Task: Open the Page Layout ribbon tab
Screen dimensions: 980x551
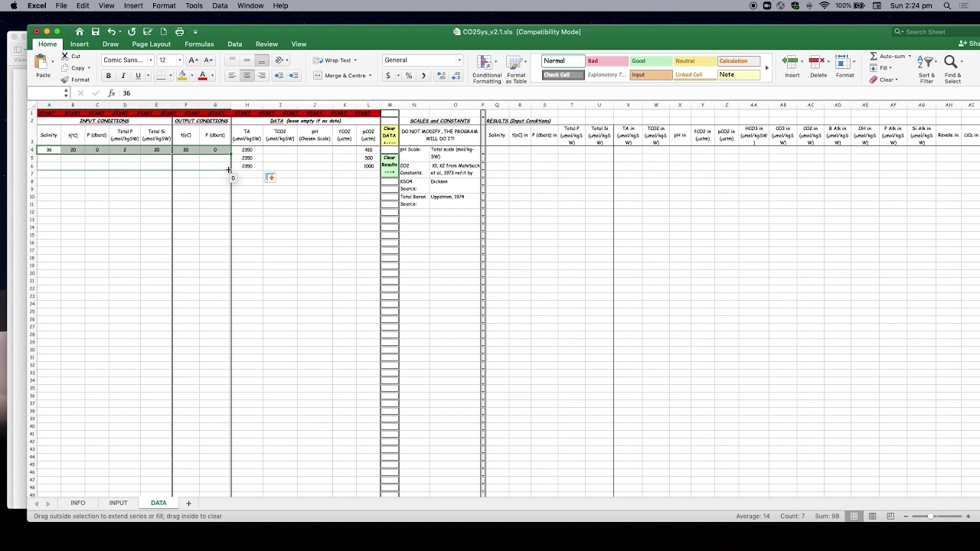Action: pos(152,44)
